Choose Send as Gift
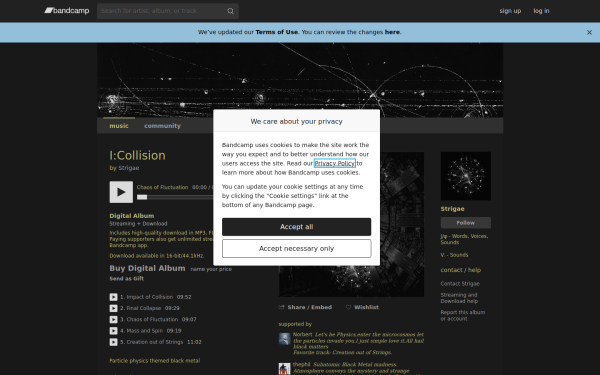 point(127,279)
